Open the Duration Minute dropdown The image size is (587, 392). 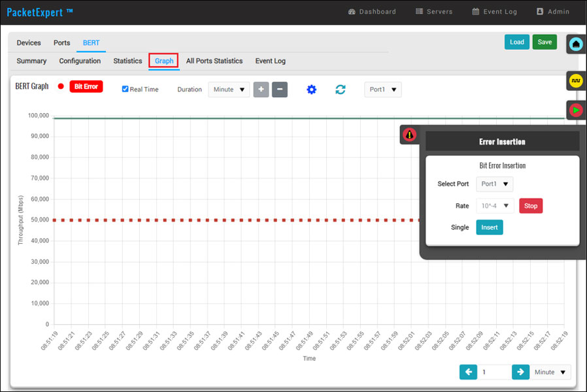[229, 90]
